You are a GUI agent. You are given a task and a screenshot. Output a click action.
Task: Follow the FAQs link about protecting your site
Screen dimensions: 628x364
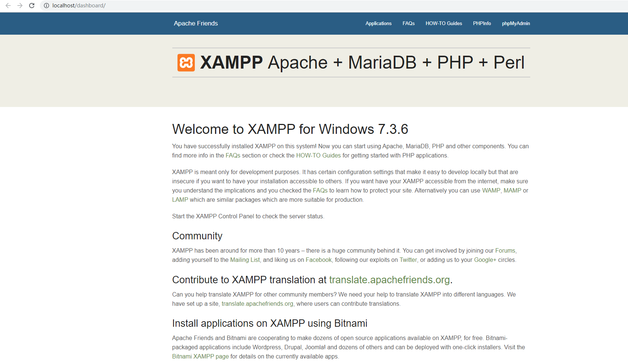click(320, 190)
